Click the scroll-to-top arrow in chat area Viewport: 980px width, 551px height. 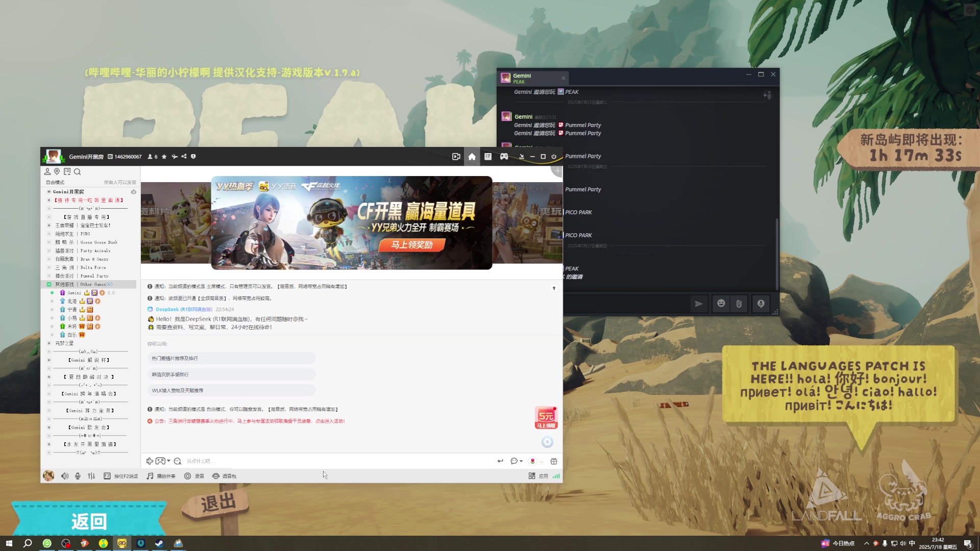(554, 288)
